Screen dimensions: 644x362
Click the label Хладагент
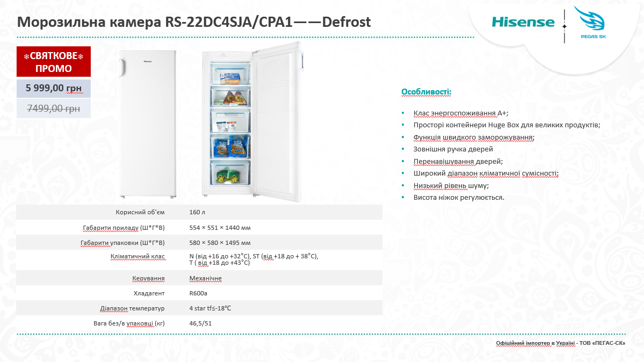click(149, 293)
